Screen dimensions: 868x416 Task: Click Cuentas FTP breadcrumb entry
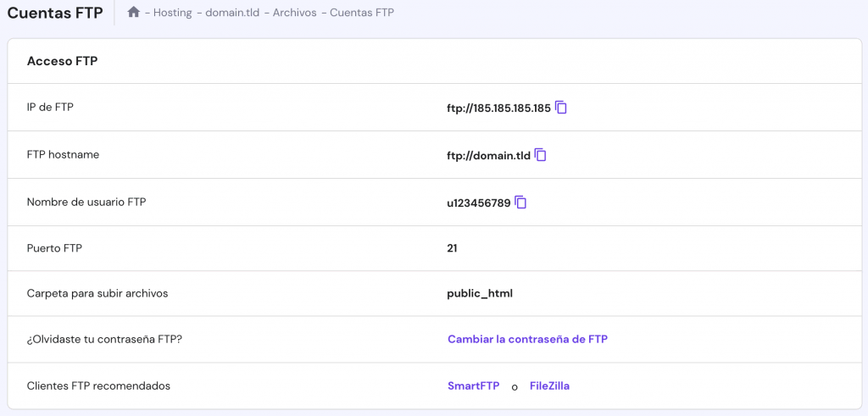click(362, 13)
